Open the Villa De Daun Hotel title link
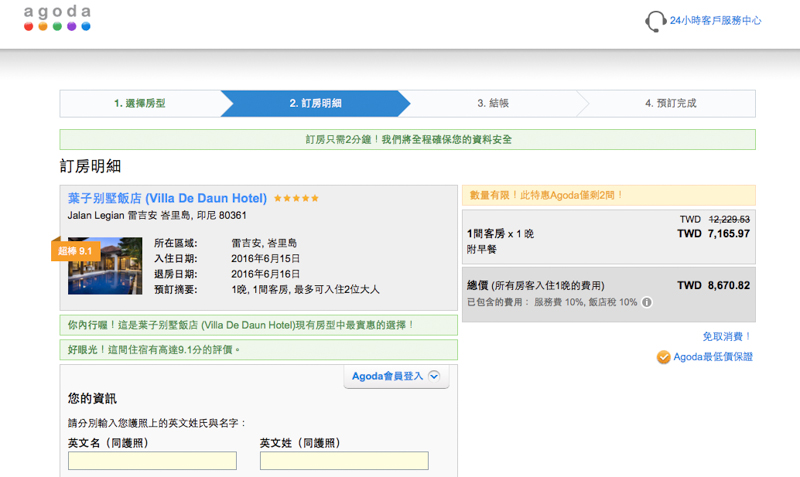 point(167,198)
